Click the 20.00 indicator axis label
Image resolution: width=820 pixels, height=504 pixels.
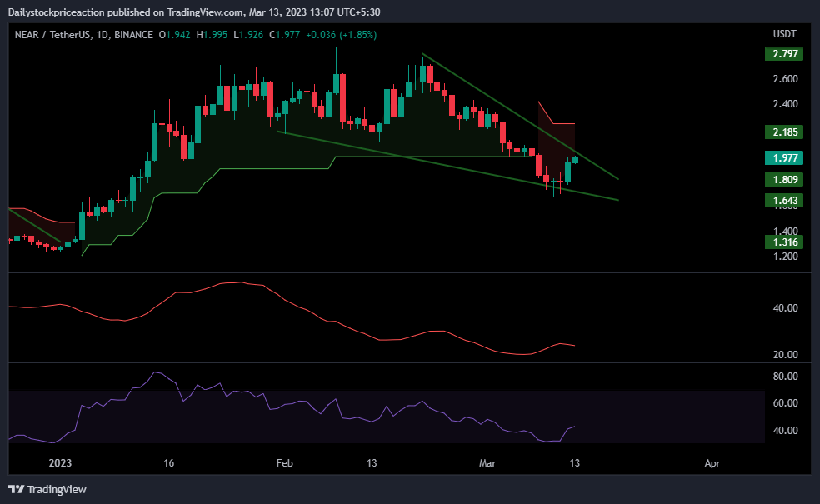[786, 355]
